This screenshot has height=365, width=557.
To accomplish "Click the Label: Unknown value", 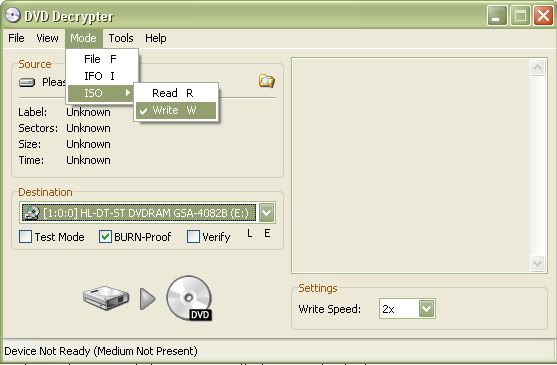I will 88,112.
